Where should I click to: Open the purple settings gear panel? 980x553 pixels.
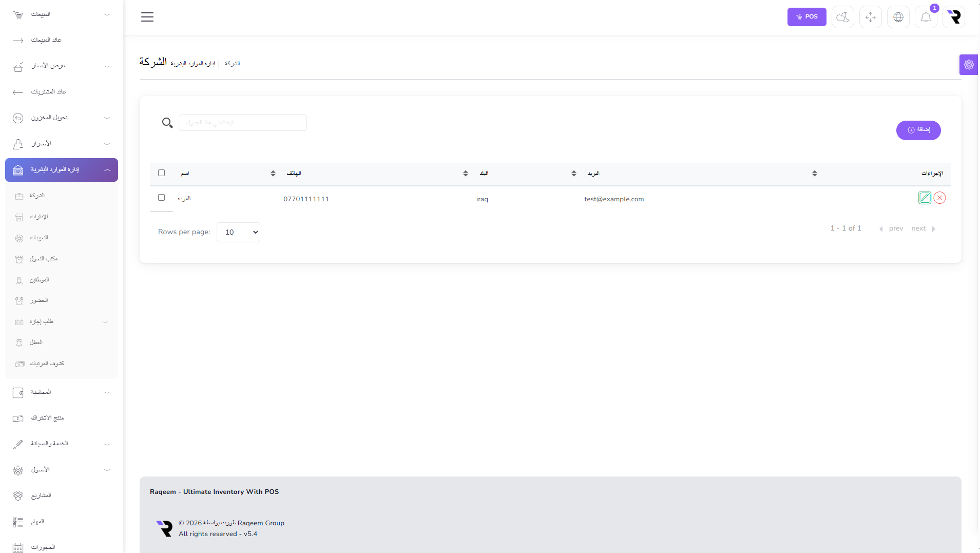click(969, 65)
